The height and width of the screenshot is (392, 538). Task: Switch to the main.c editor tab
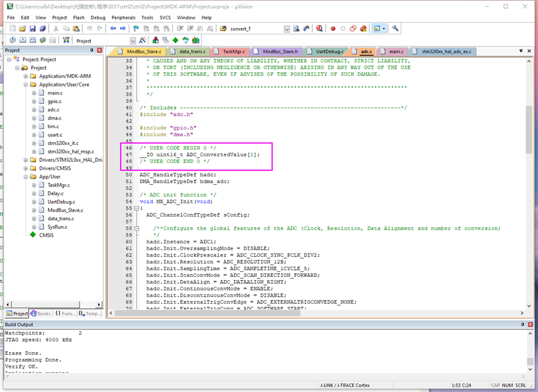393,52
